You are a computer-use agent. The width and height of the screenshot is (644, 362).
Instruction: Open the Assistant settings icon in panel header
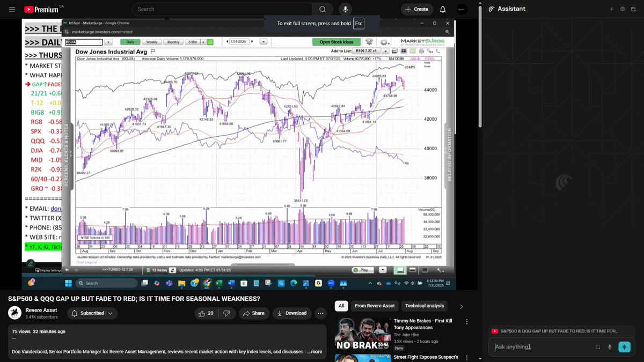(623, 9)
